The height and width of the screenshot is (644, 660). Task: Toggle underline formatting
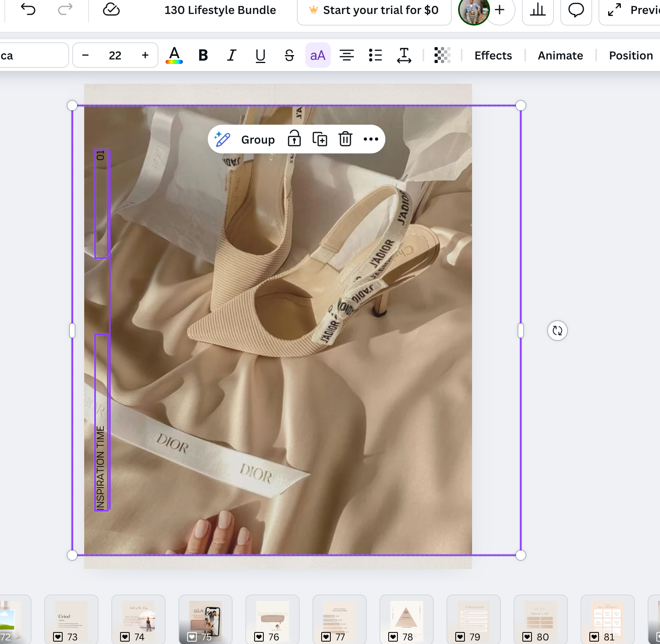tap(260, 55)
